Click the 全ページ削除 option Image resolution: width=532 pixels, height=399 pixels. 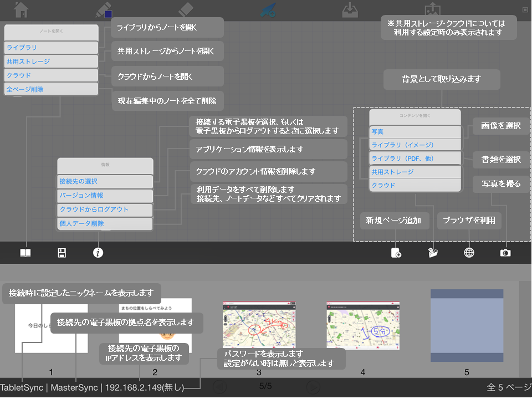point(50,88)
